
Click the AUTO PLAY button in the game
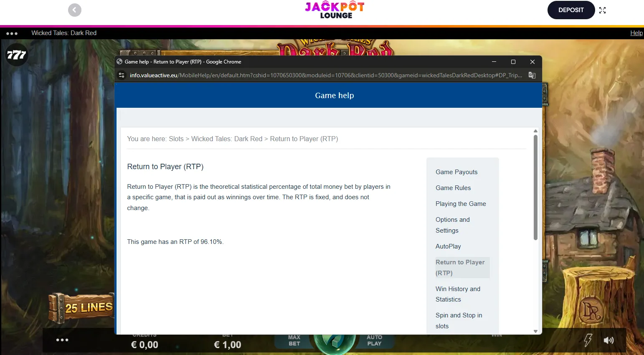(x=374, y=340)
